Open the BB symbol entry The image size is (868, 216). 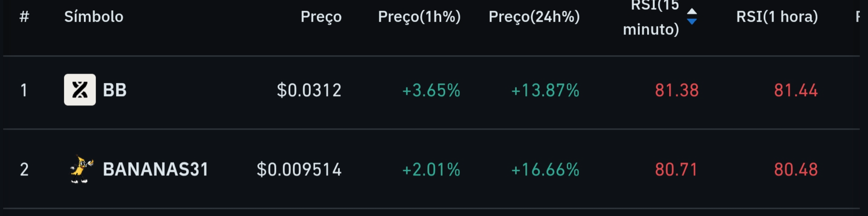click(114, 90)
